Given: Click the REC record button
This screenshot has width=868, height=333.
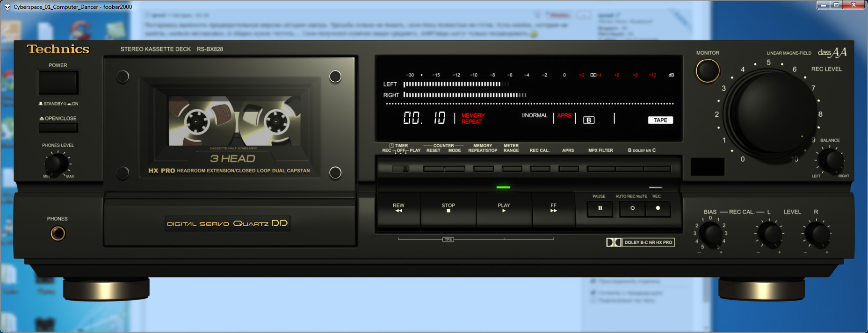Looking at the screenshot, I should pos(658,208).
